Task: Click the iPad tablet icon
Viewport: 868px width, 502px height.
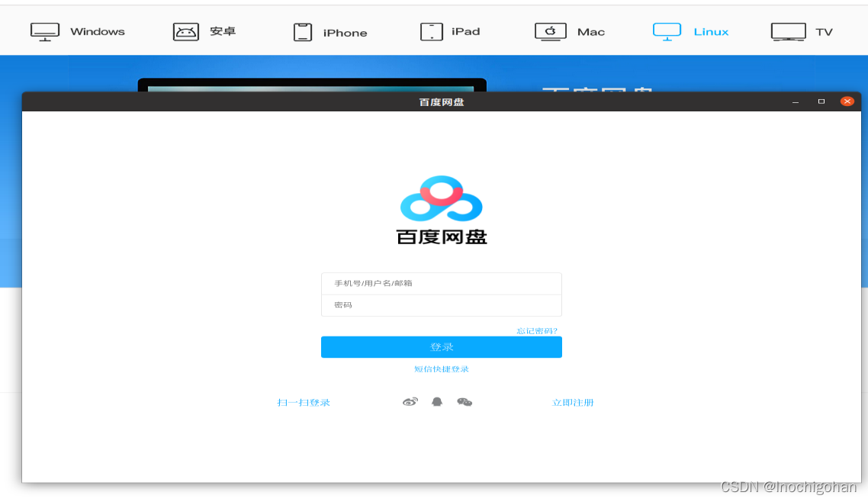Action: 431,32
